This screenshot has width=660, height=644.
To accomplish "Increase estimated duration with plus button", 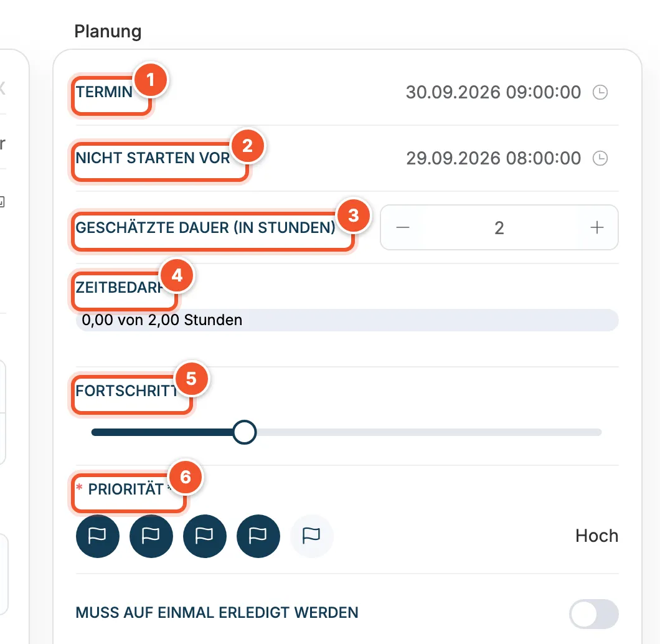I will pyautogui.click(x=597, y=228).
